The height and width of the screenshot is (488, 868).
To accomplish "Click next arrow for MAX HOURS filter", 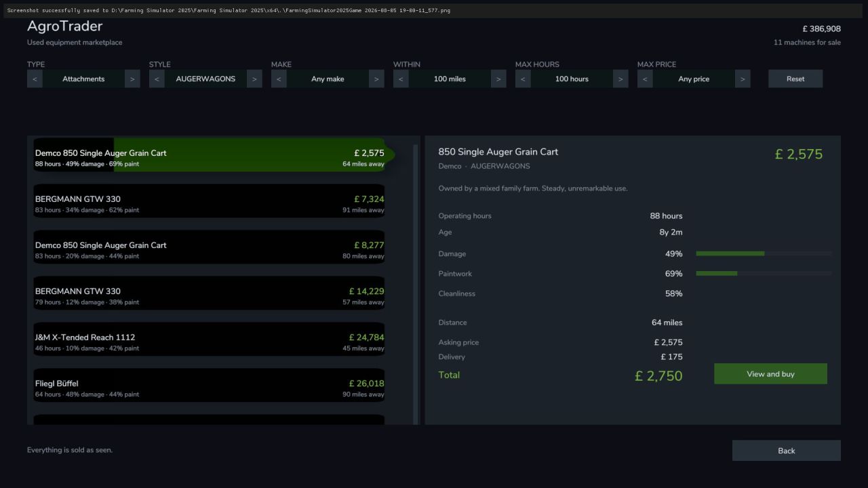I will coord(620,79).
